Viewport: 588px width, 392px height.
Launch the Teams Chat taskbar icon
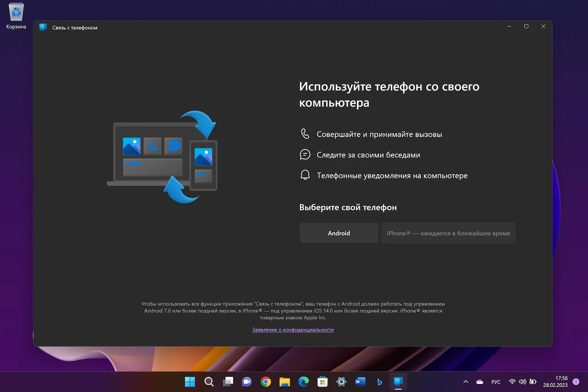pyautogui.click(x=247, y=382)
